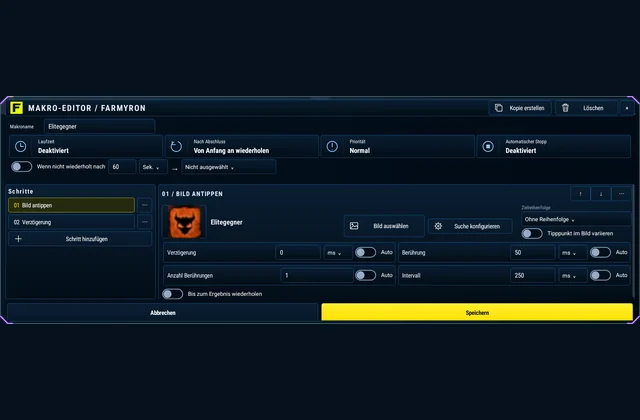Toggle Wenn nicht wiederholt nach switch
Image resolution: width=640 pixels, height=420 pixels.
click(21, 167)
